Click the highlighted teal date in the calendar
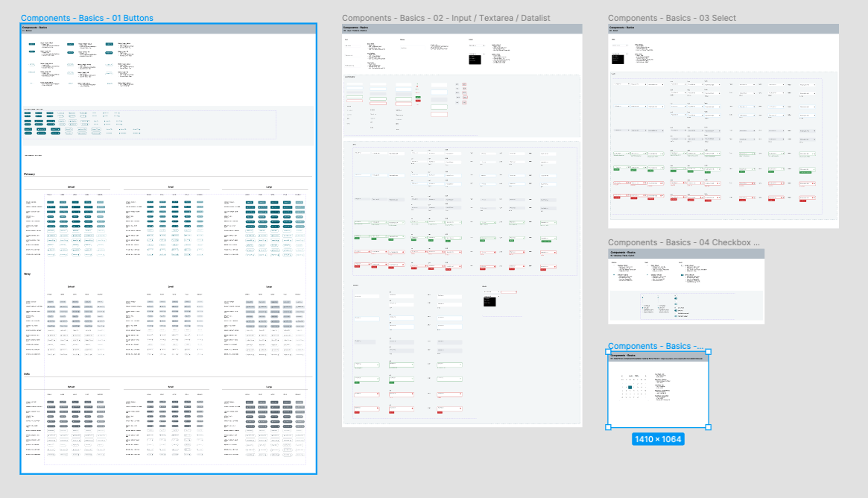The height and width of the screenshot is (498, 868). 630,388
